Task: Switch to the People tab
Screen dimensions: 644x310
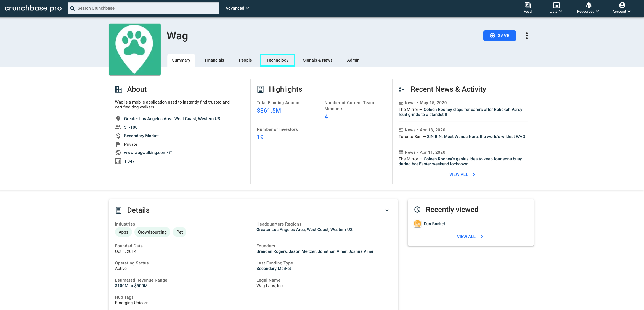Action: (245, 60)
